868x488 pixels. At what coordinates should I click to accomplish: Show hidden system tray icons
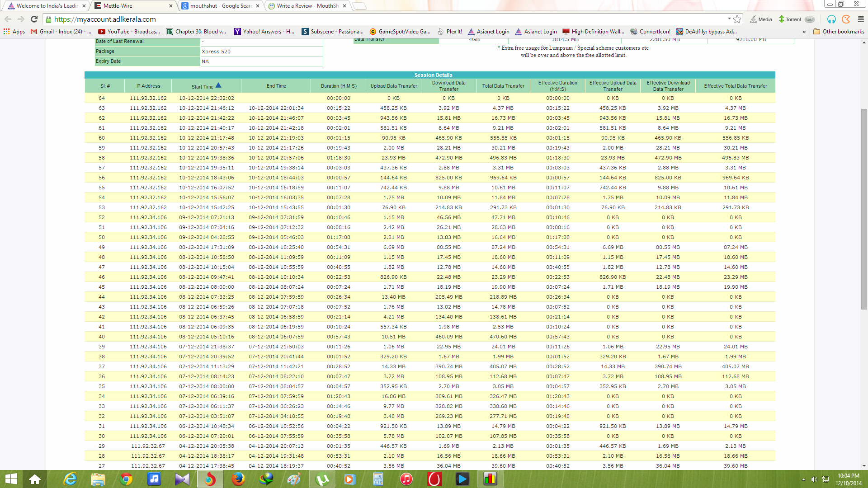click(x=803, y=479)
